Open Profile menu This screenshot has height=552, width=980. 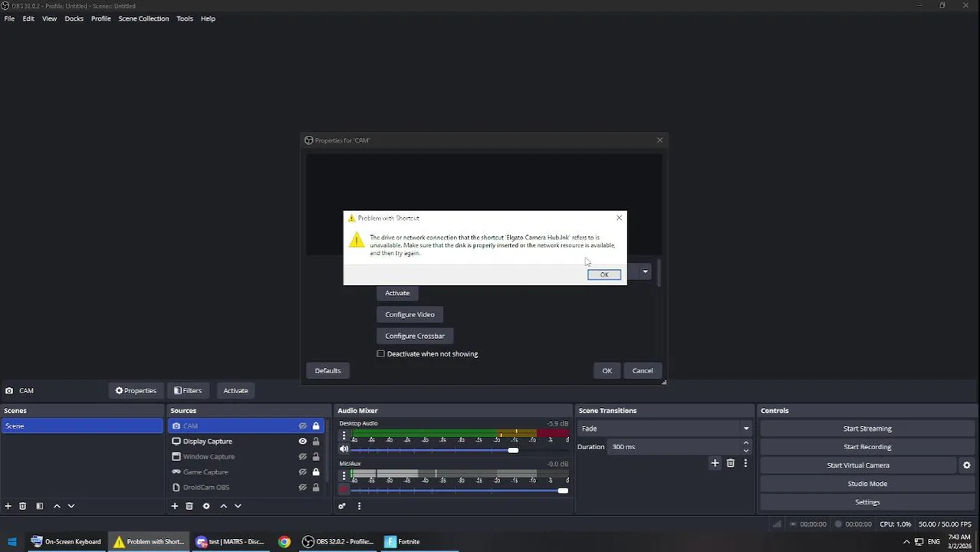pos(101,18)
